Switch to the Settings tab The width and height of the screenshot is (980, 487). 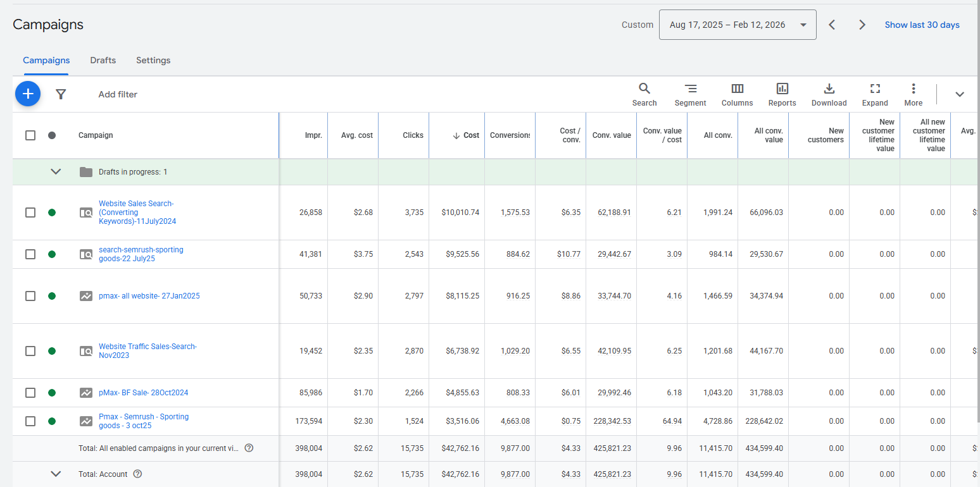[x=153, y=61]
